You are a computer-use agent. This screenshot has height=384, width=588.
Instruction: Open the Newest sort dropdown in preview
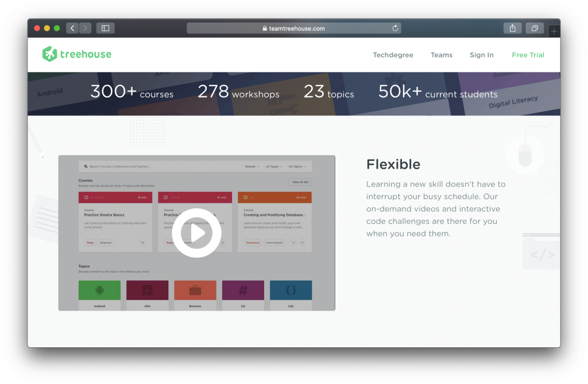tap(252, 166)
